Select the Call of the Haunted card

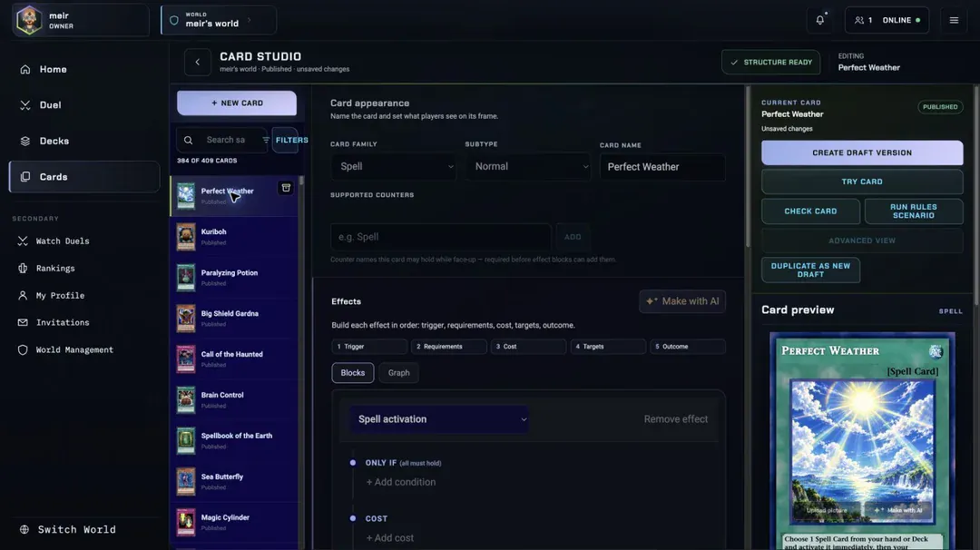pyautogui.click(x=234, y=359)
